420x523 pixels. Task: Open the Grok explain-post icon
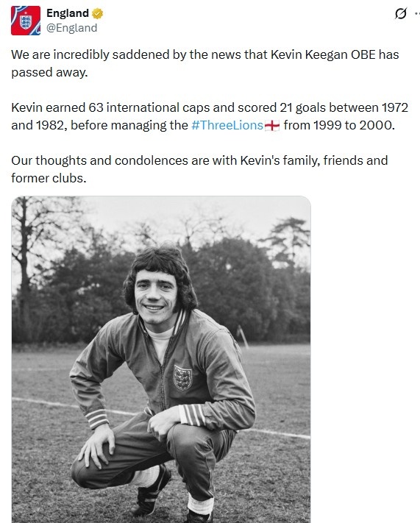point(400,14)
